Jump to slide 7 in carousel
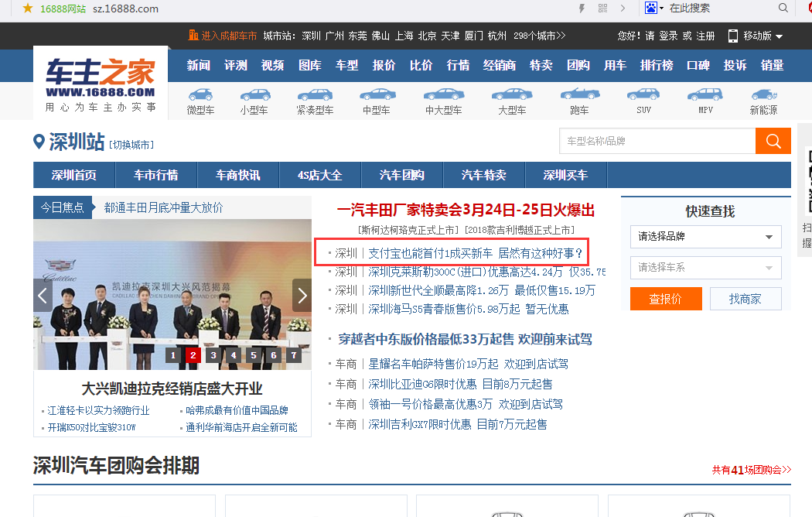The height and width of the screenshot is (517, 812). [294, 354]
